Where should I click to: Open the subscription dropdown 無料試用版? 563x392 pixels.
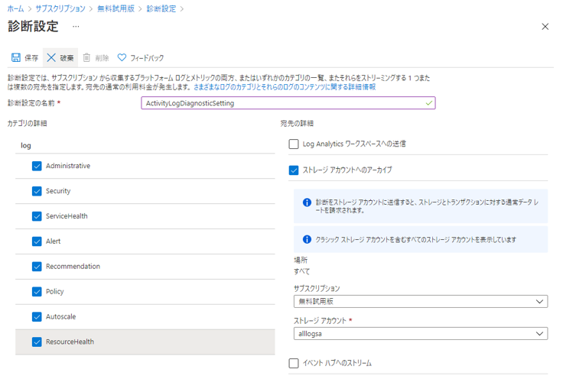(x=421, y=301)
